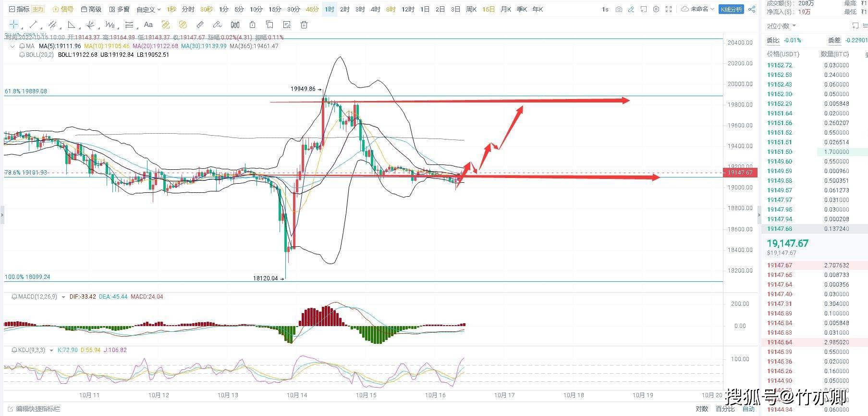Select the ruler measurement tool
The image size is (868, 416).
tap(200, 25)
